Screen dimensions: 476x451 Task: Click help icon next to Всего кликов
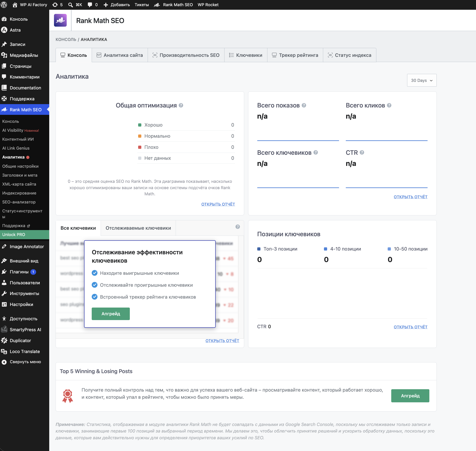389,105
